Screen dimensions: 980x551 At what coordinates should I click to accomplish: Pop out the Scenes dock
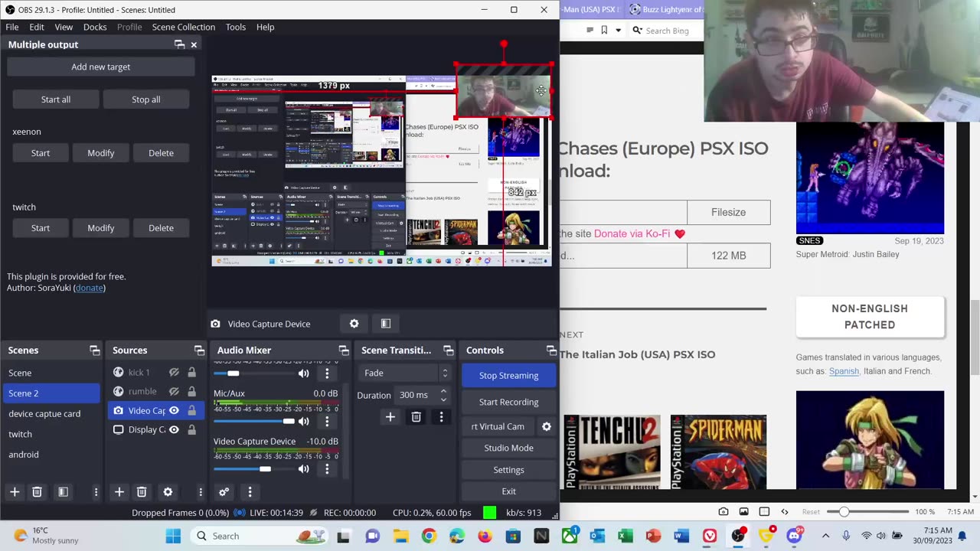95,350
